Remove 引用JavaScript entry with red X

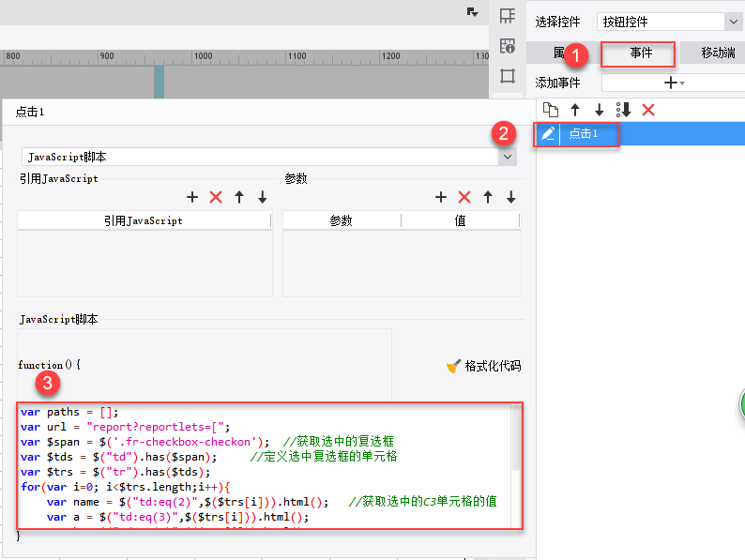coord(216,197)
